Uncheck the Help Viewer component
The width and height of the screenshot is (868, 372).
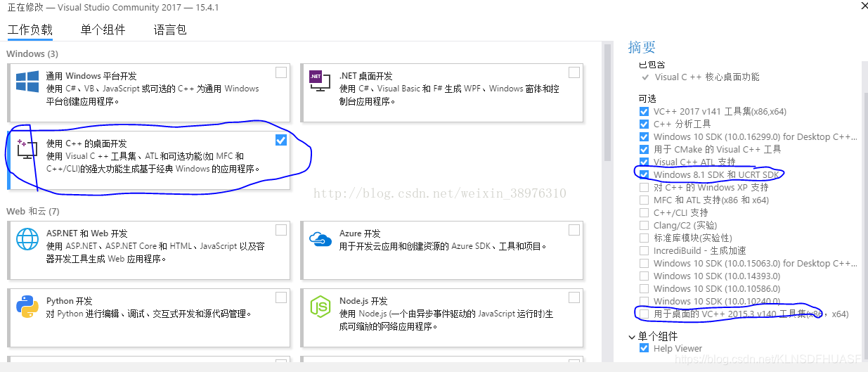[x=644, y=348]
